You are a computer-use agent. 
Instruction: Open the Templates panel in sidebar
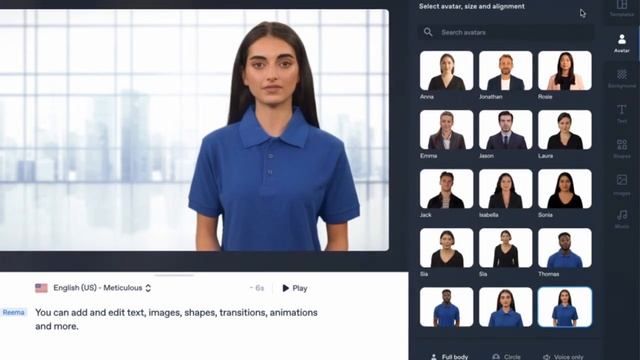622,8
